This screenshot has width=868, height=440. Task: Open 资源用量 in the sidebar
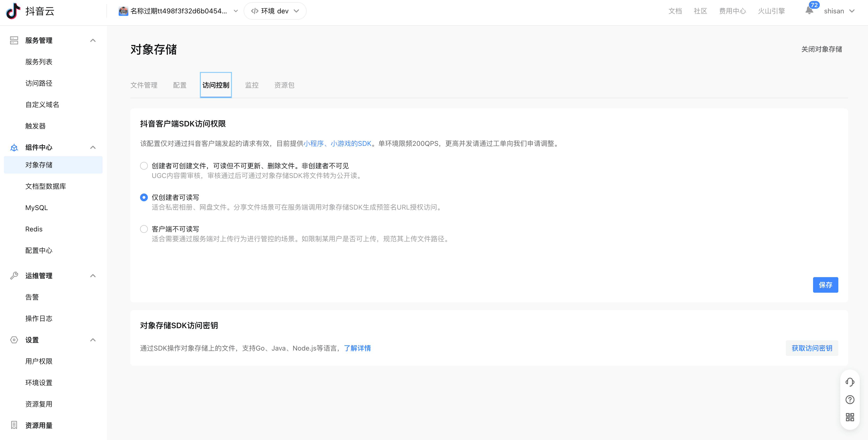[x=39, y=425]
